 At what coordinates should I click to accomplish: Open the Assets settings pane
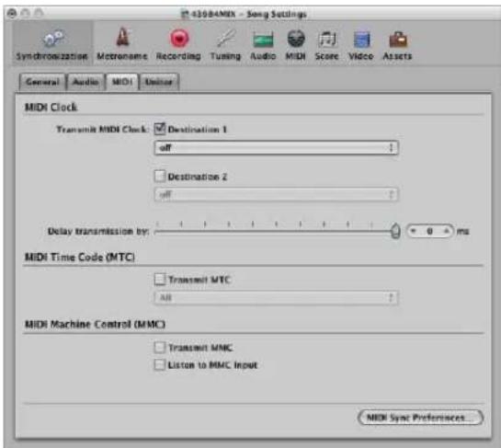397,45
